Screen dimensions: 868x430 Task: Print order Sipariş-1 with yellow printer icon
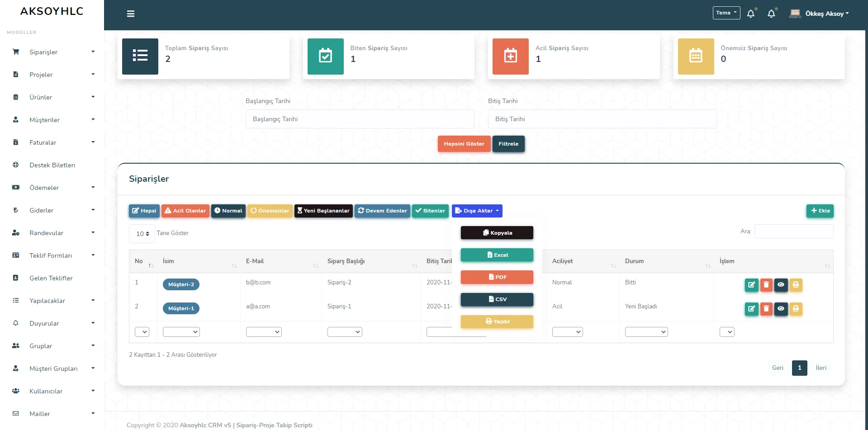pos(796,309)
